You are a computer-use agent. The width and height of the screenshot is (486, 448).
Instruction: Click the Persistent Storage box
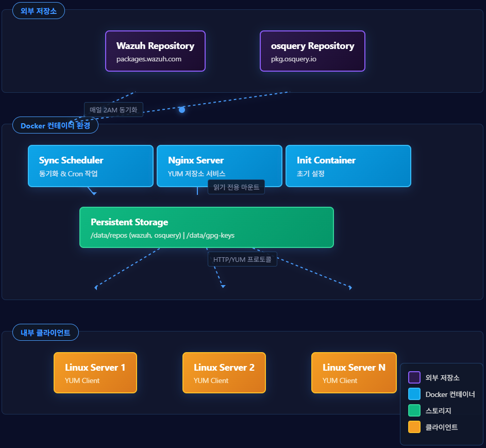(207, 227)
